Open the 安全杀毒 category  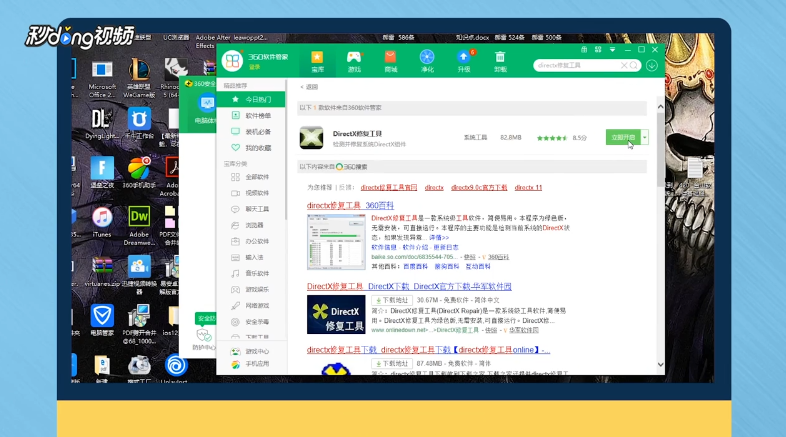point(251,322)
